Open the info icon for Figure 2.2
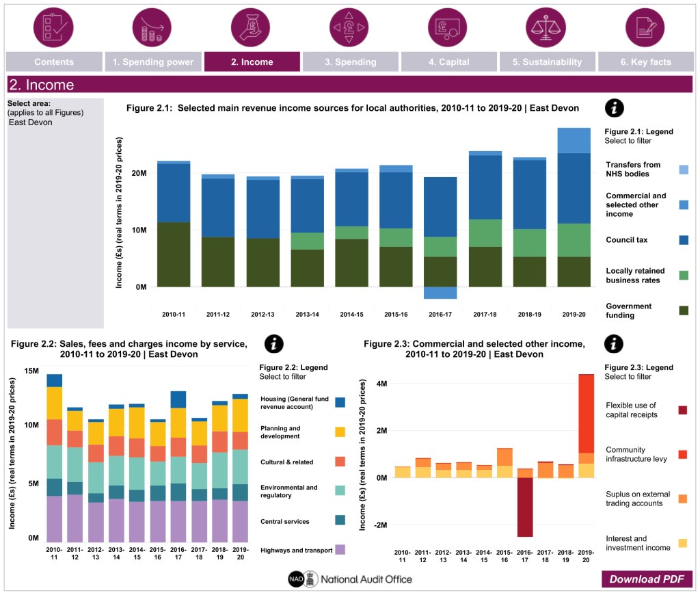This screenshot has height=595, width=700. (273, 344)
